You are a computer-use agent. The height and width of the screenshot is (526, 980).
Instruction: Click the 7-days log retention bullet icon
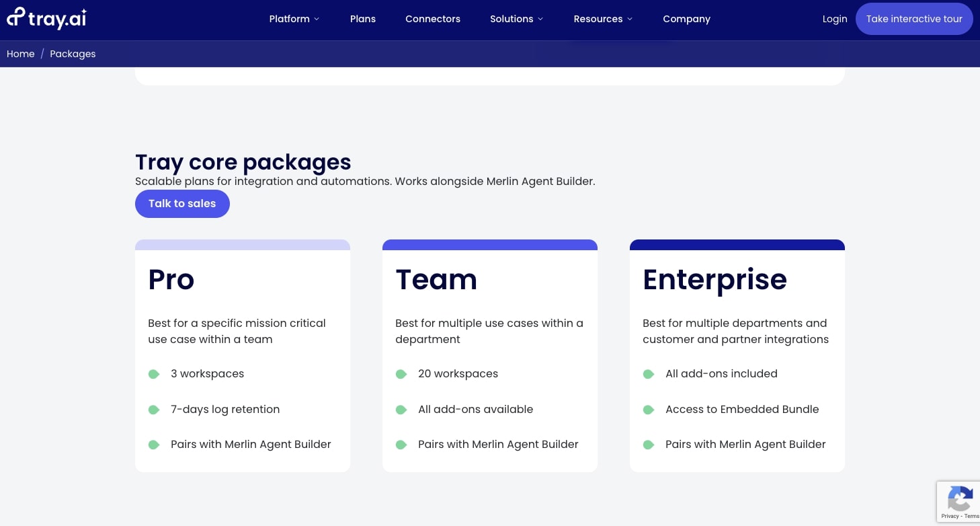[154, 410]
